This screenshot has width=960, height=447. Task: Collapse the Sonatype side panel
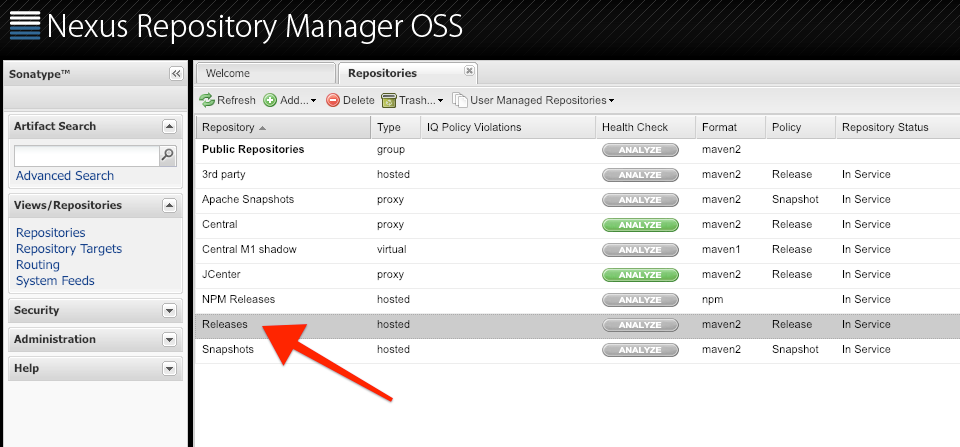[x=176, y=74]
